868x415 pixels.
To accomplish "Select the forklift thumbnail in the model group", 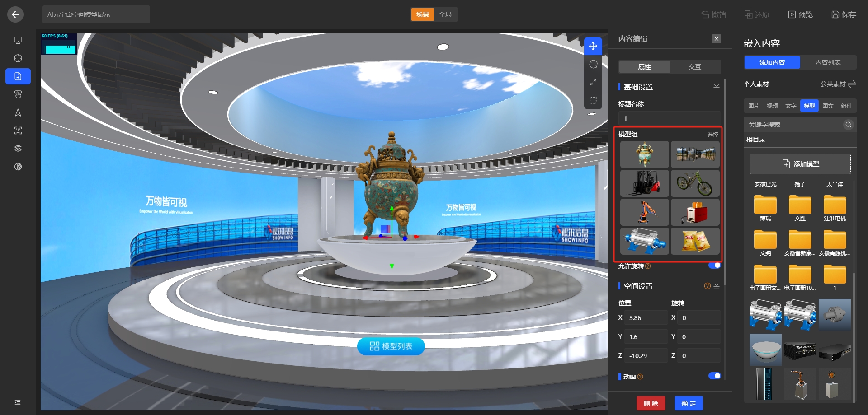I will pos(644,183).
